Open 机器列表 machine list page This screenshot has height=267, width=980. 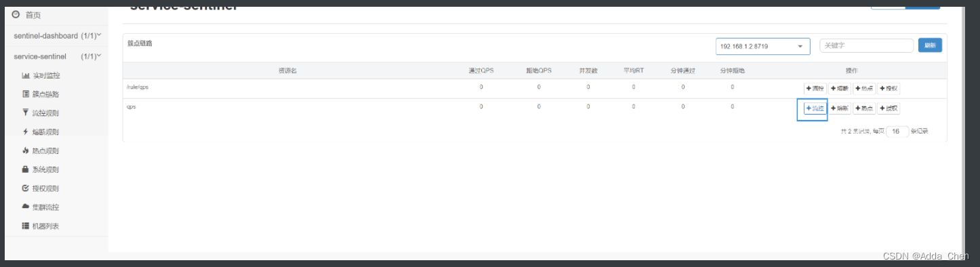click(x=41, y=226)
